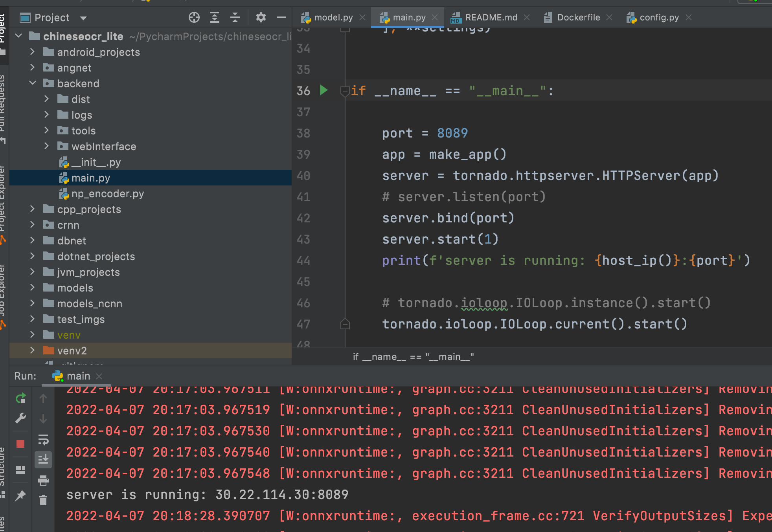Screen dimensions: 772x532
Task: Clear all console output
Action: (x=43, y=500)
